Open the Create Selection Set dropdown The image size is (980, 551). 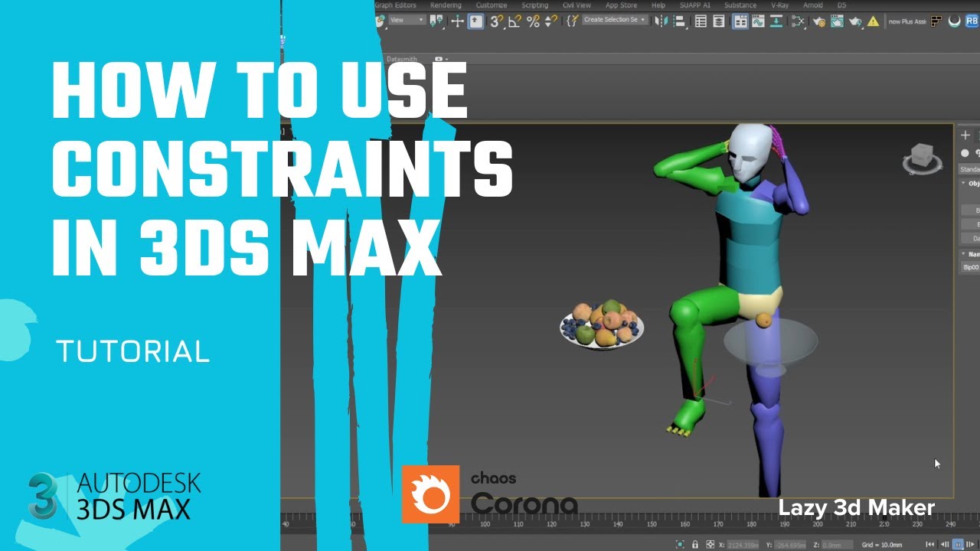(x=615, y=20)
